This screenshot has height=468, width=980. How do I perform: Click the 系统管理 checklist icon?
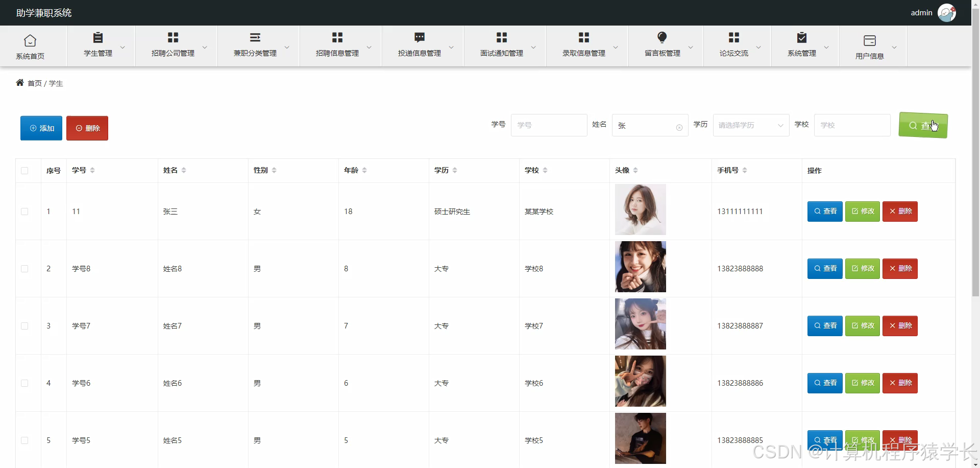click(x=802, y=37)
